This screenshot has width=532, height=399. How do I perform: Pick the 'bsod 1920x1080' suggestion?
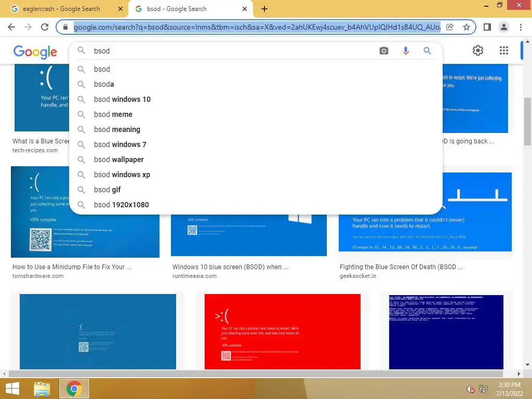[x=256, y=205]
